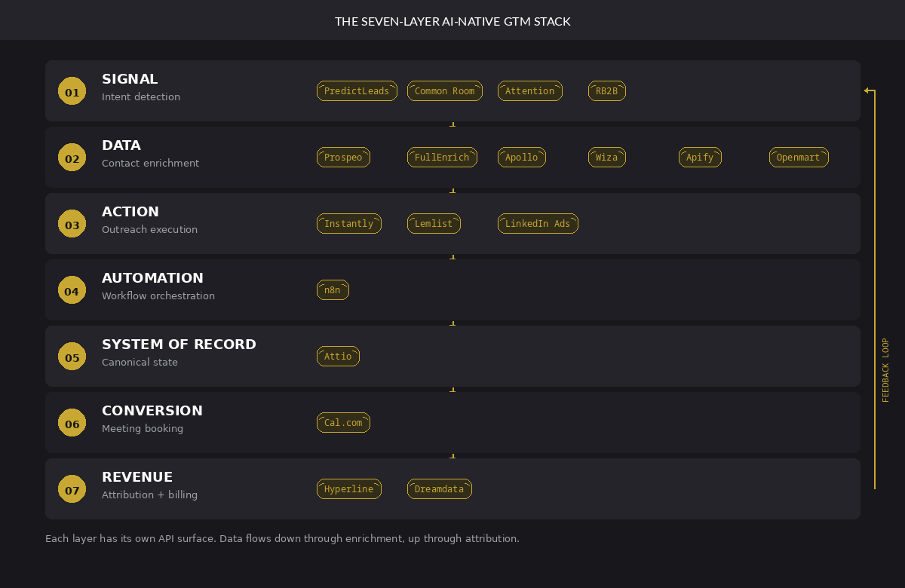Click the Seven-Layer AI-Native GTM Stack title
This screenshot has width=905, height=588.
(452, 21)
